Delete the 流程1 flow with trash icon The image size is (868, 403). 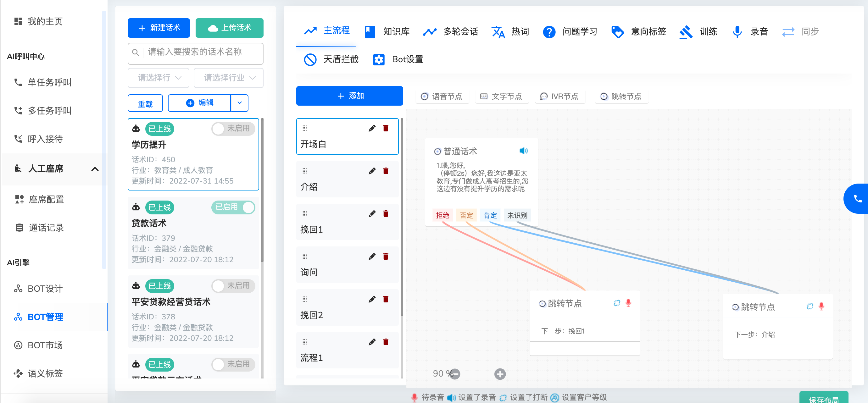pyautogui.click(x=386, y=342)
